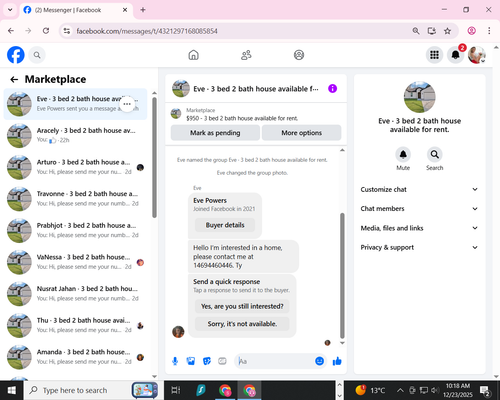Mute this conversation with the bell icon
500x400 pixels.
[x=403, y=154]
